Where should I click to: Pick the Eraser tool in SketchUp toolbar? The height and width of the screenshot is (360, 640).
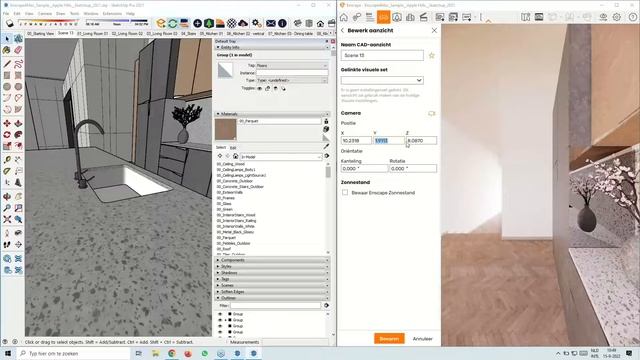[18, 50]
